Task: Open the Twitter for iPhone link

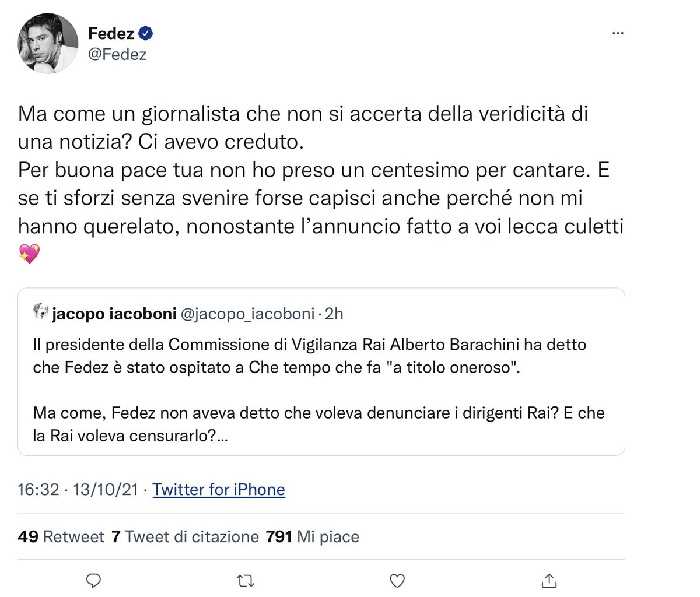Action: [x=219, y=489]
